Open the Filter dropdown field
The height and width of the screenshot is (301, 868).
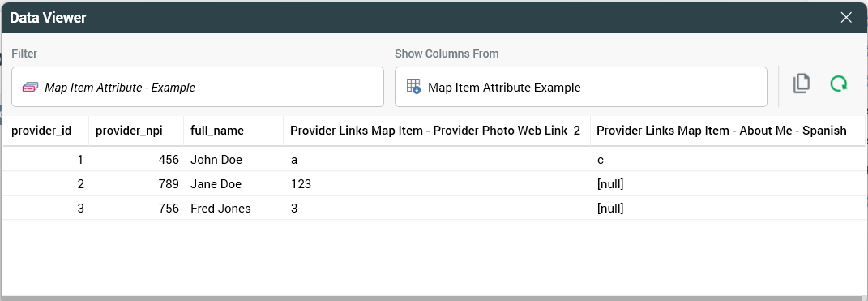pyautogui.click(x=198, y=87)
